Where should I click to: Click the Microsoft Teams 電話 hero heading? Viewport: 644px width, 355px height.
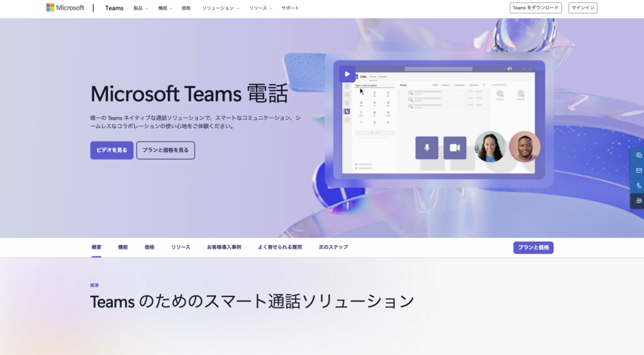click(x=189, y=94)
